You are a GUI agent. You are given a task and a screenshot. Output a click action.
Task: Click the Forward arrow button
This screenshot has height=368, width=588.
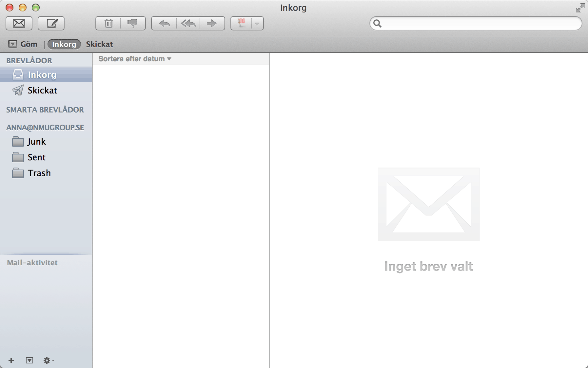[212, 23]
